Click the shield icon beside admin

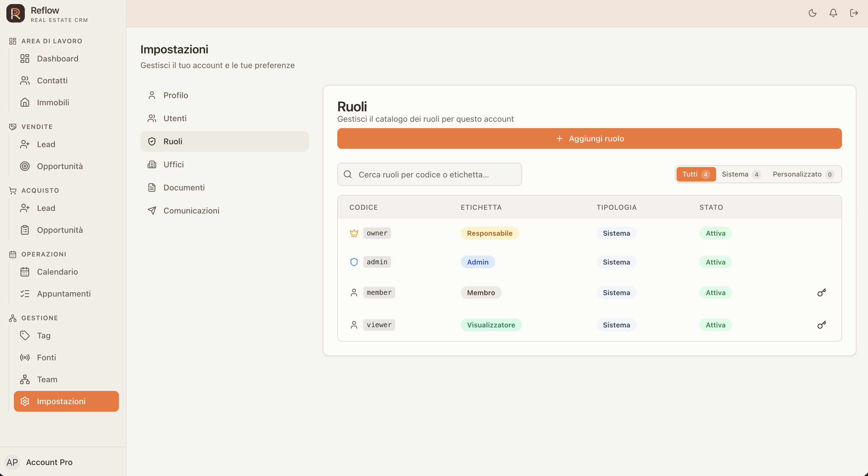354,262
